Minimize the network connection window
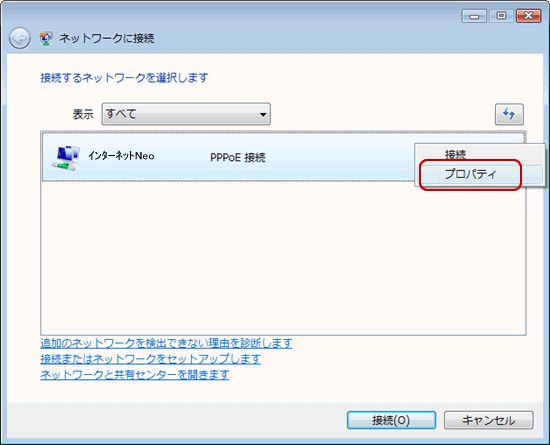The image size is (550, 445). pos(474,16)
